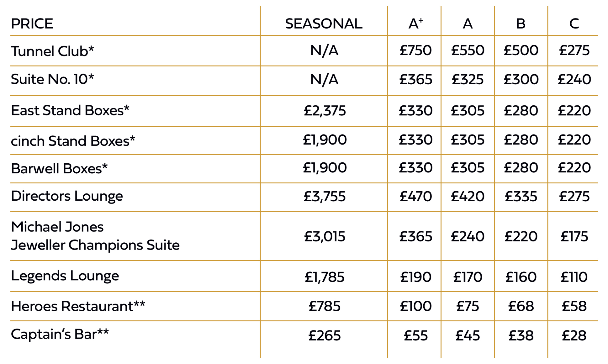608x364 pixels.
Task: Select the Barwell Boxes row label
Action: 59,169
